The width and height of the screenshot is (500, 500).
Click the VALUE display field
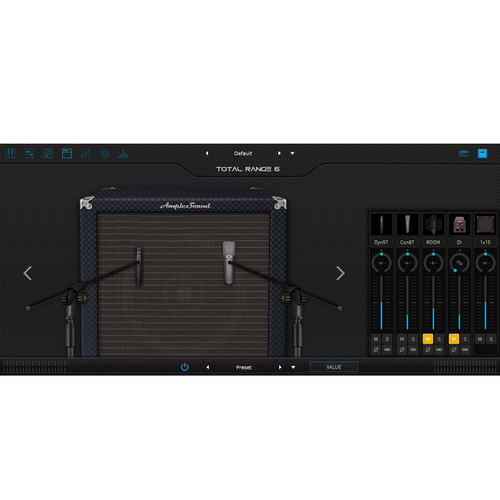click(334, 367)
